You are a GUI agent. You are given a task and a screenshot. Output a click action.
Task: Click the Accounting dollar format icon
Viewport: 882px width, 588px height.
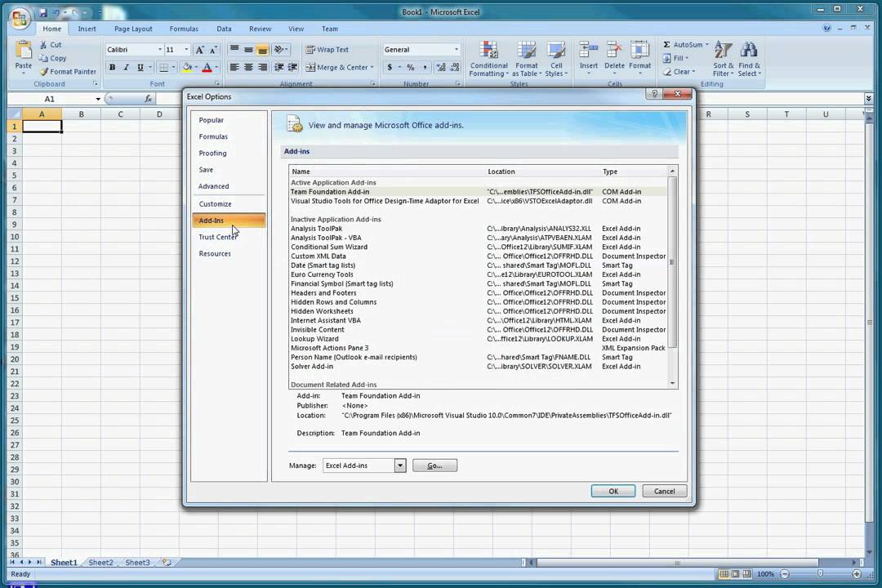390,67
